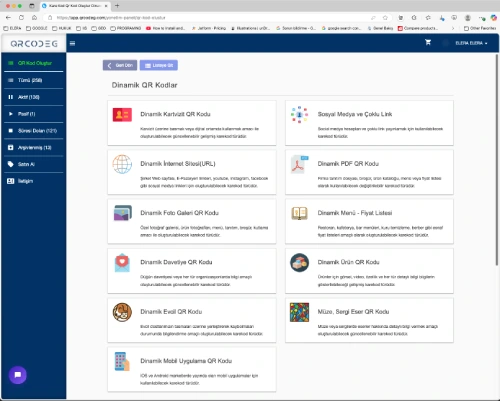Click the Listeye Git button
This screenshot has width=500, height=401.
pyautogui.click(x=159, y=65)
